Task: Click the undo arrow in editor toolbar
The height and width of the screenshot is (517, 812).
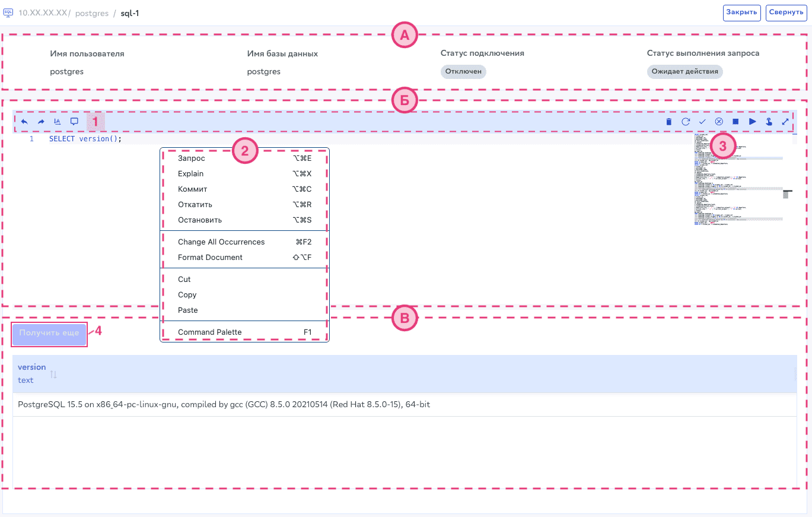Action: pyautogui.click(x=24, y=122)
